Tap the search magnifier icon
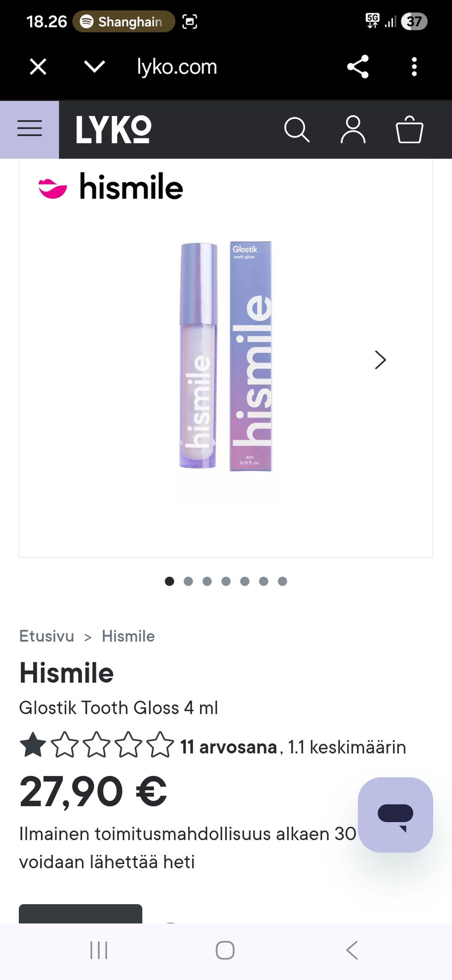Viewport: 452px width, 980px height. 297,130
